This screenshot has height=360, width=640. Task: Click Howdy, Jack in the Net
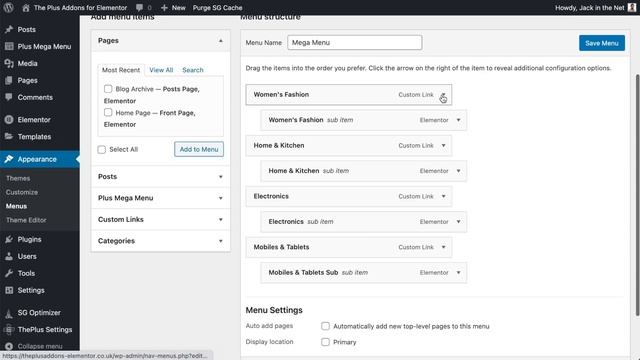click(589, 8)
